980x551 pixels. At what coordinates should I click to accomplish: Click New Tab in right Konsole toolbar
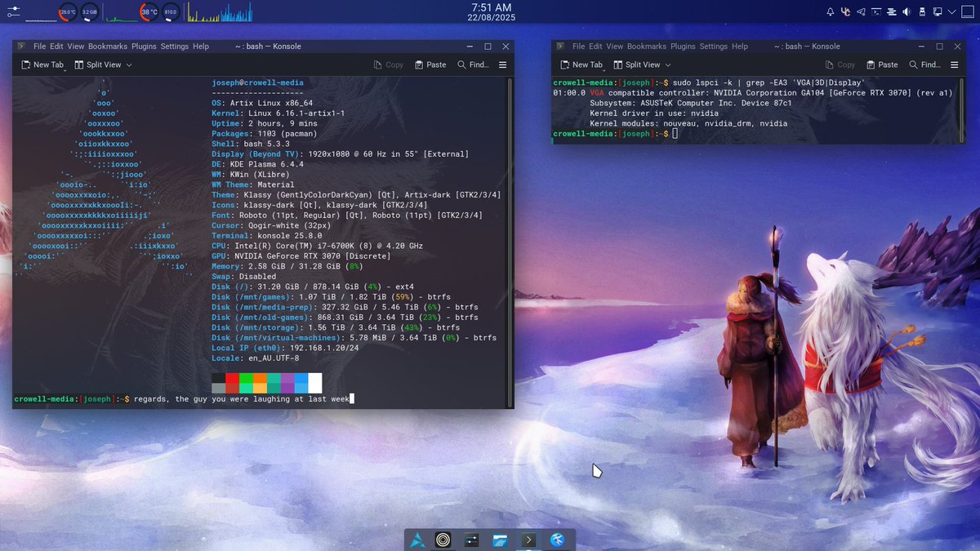580,64
